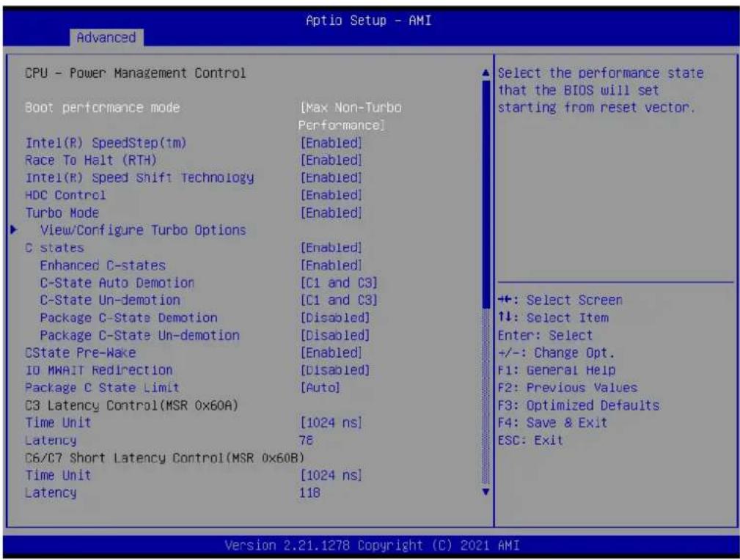Toggle Turbo Mode Enabled value
This screenshot has width=740, height=560.
click(331, 213)
